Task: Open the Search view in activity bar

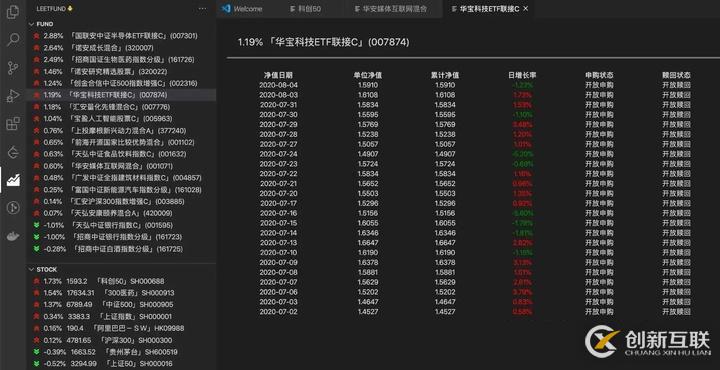Action: click(x=13, y=39)
